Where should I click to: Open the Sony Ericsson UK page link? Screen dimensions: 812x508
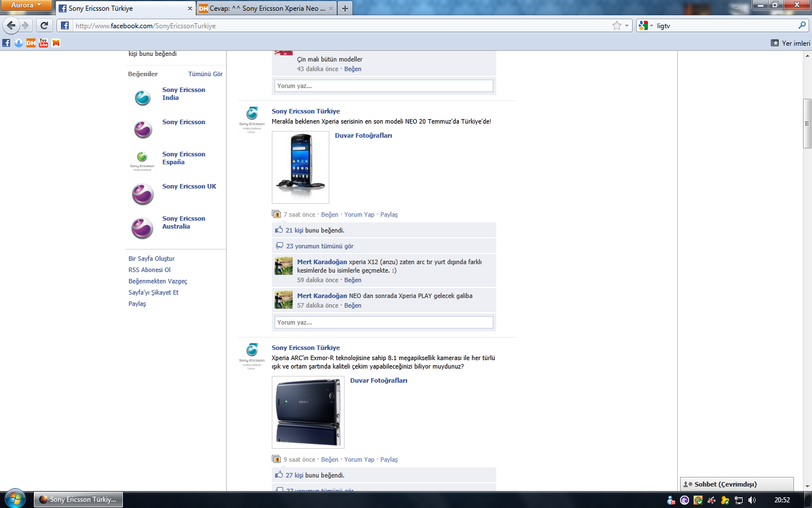click(x=189, y=186)
